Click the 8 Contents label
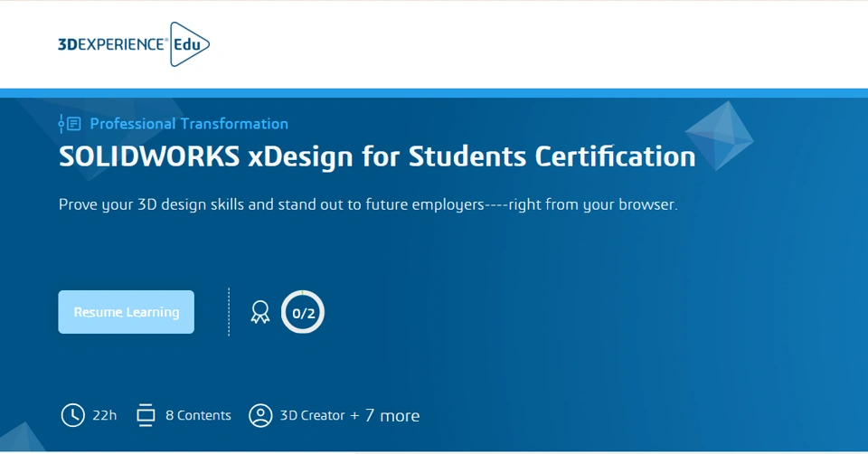 (198, 415)
